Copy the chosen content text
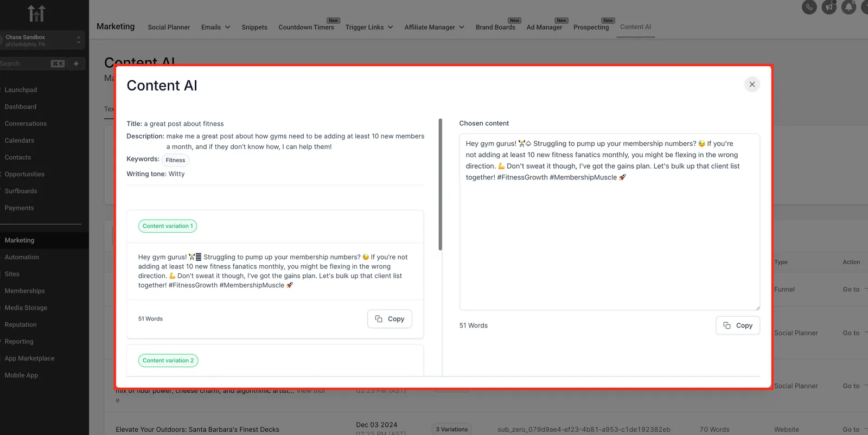The height and width of the screenshot is (435, 868). (738, 325)
